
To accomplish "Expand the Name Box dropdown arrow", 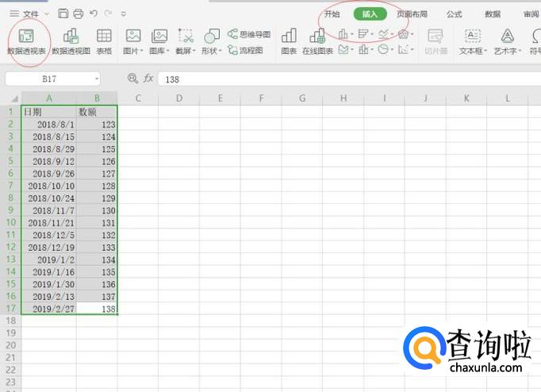I will [x=96, y=79].
